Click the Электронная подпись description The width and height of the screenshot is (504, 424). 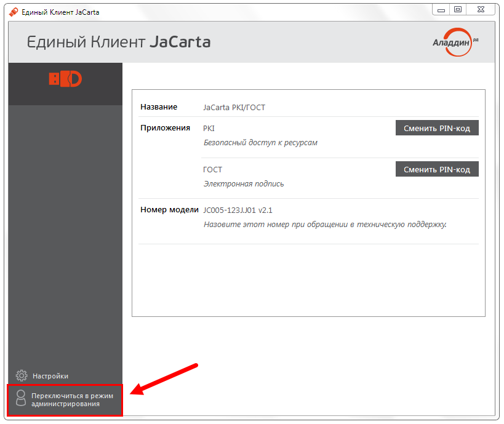(244, 184)
